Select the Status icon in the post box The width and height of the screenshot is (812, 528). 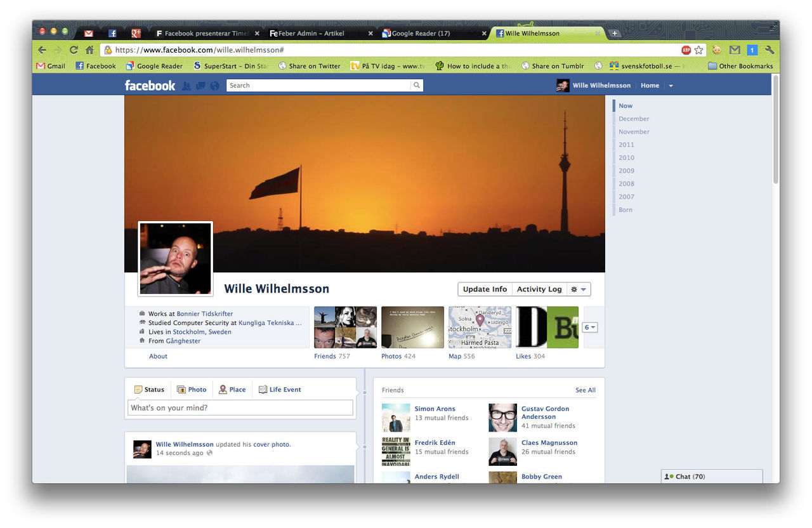[140, 389]
